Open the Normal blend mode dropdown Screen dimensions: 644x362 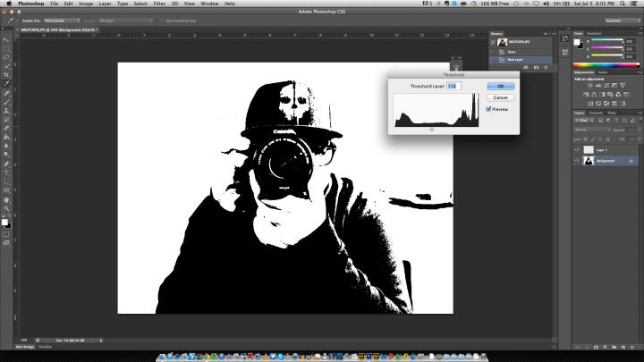592,130
